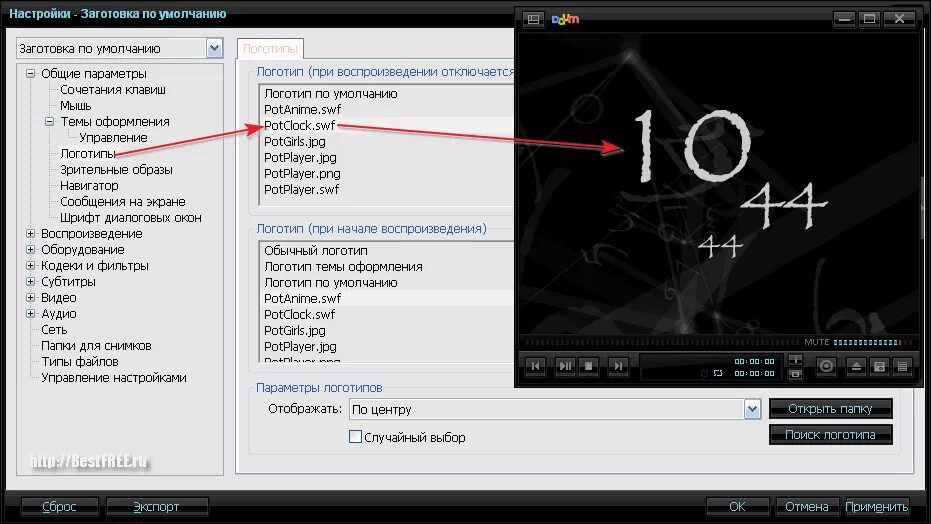Click the 'Экспорт' button
931x524 pixels.
tap(156, 507)
